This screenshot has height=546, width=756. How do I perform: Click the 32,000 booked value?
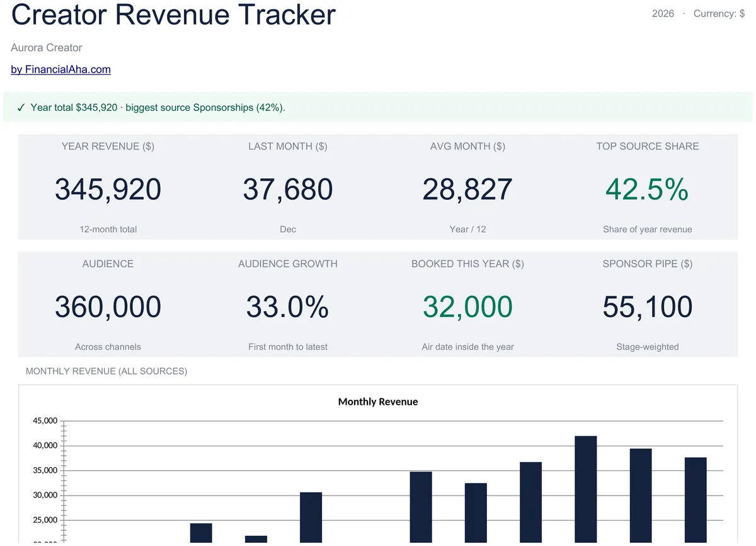tap(467, 307)
